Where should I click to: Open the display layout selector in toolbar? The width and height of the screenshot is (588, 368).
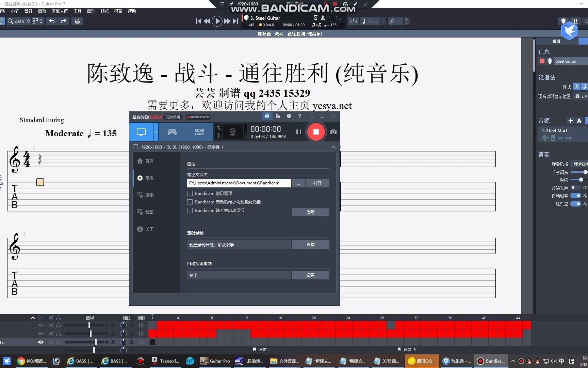[37, 21]
